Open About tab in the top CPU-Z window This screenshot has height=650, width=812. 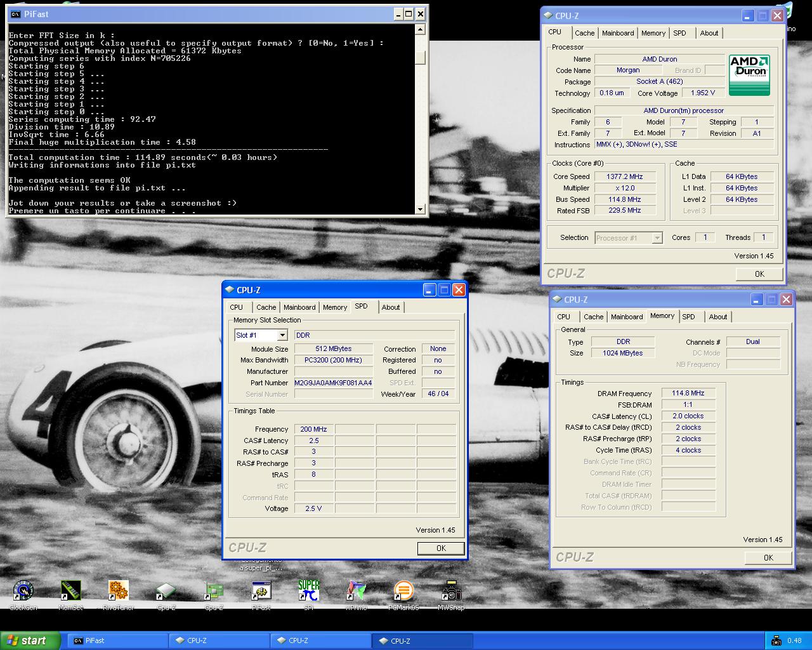tap(709, 33)
